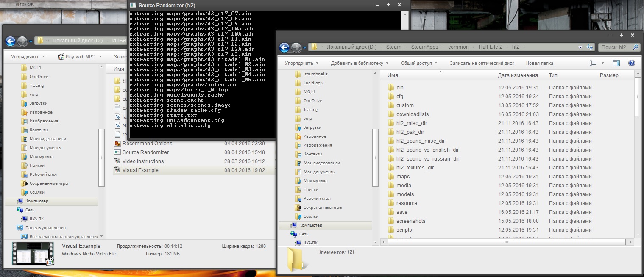Viewport: 644px width, 277px height.
Task: Open the Общий доступ dropdown menu
Action: (419, 63)
